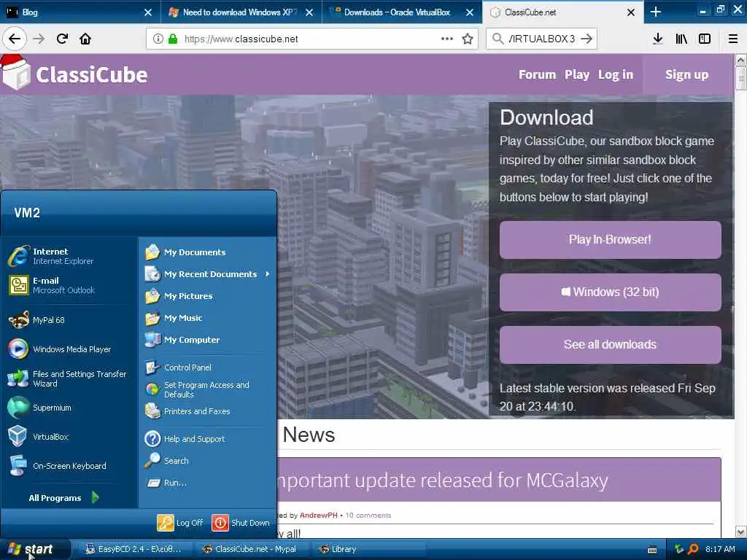Viewport: 747px width, 560px height.
Task: Click the Log in link
Action: click(x=616, y=75)
